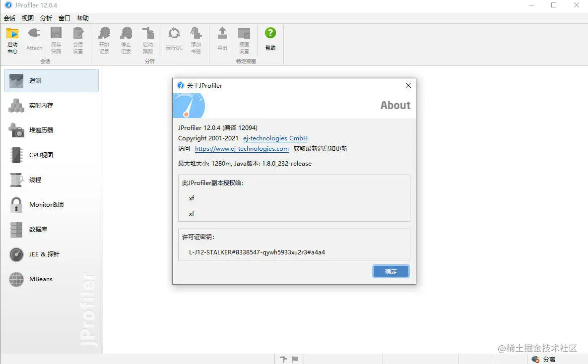Screen dimensions: 588x364
Task: Open Heap Walker (堆遍历器) sidebar section
Action: pos(52,130)
